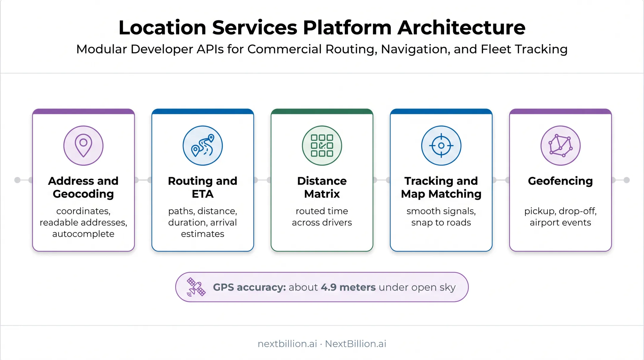Click the "nextbillion.ai · NextBillion.ai" footer text
The image size is (644, 360).
[322, 344]
